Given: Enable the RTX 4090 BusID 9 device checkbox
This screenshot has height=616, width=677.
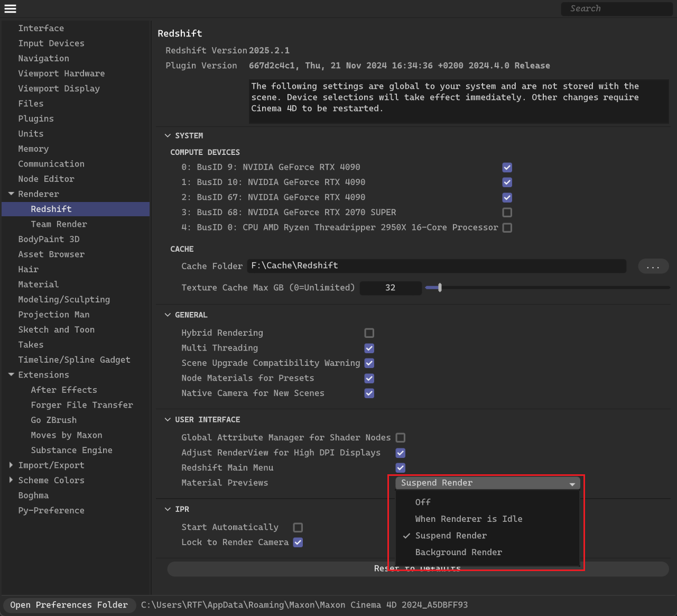Looking at the screenshot, I should [x=507, y=168].
